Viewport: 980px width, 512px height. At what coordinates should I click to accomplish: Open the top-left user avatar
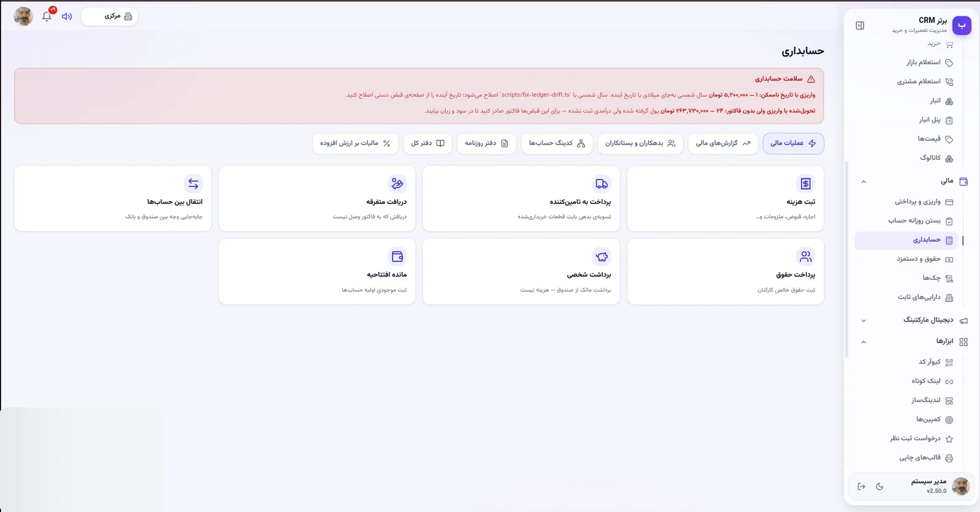23,17
